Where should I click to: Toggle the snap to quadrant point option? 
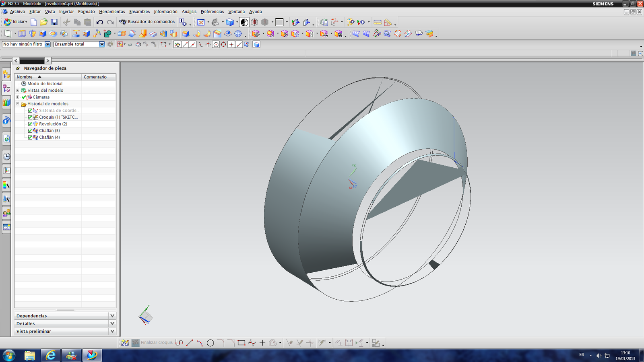(x=224, y=45)
